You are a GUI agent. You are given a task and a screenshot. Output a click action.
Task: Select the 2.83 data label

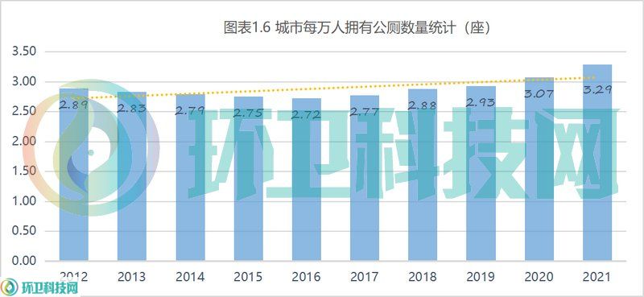tap(131, 109)
